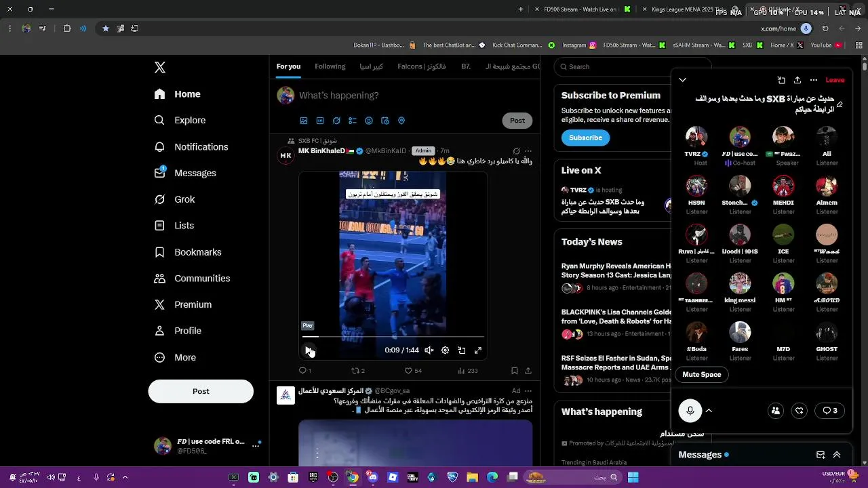Open emoji picker in composer
This screenshot has width=868, height=488.
point(369,121)
